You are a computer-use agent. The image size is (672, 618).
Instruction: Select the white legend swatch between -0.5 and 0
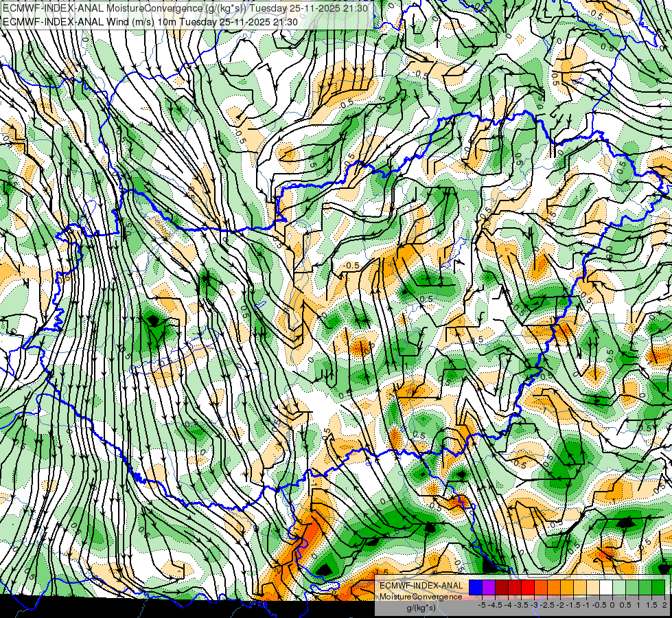click(x=606, y=588)
